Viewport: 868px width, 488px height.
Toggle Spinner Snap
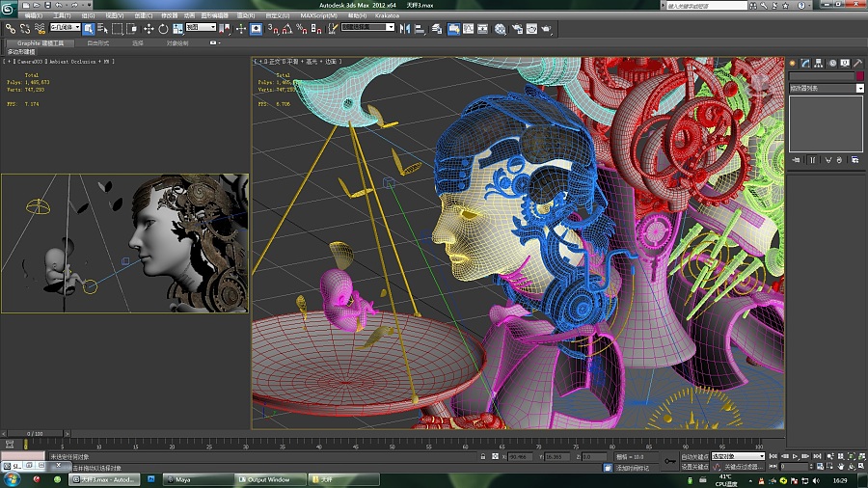(316, 28)
